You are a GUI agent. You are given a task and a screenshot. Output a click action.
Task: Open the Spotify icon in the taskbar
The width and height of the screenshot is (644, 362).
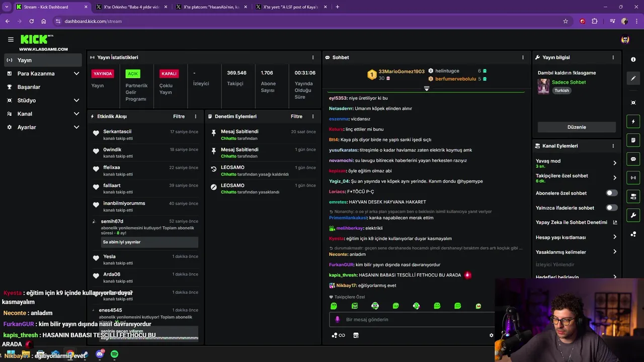(x=115, y=354)
